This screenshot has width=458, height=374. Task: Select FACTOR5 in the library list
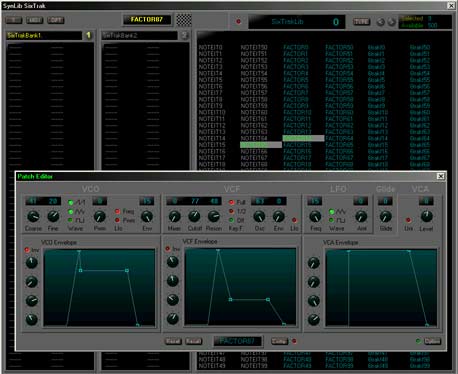[x=296, y=80]
